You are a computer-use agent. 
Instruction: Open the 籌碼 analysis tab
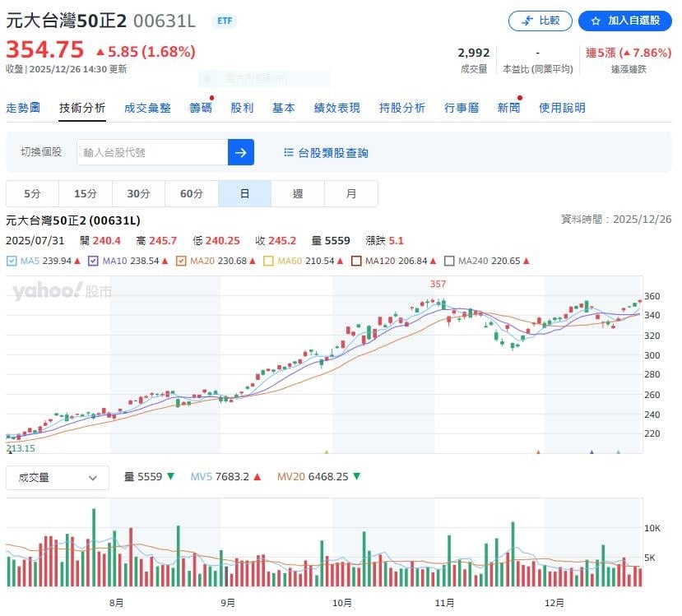click(200, 107)
